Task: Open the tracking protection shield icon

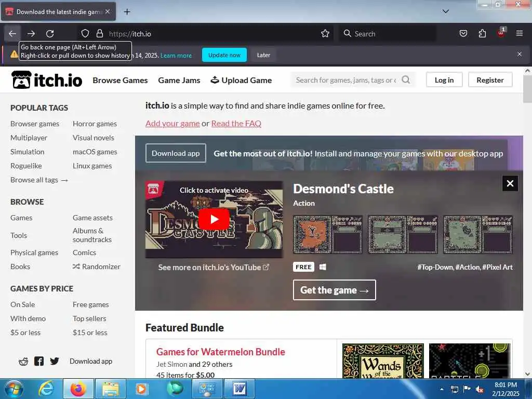Action: point(85,34)
